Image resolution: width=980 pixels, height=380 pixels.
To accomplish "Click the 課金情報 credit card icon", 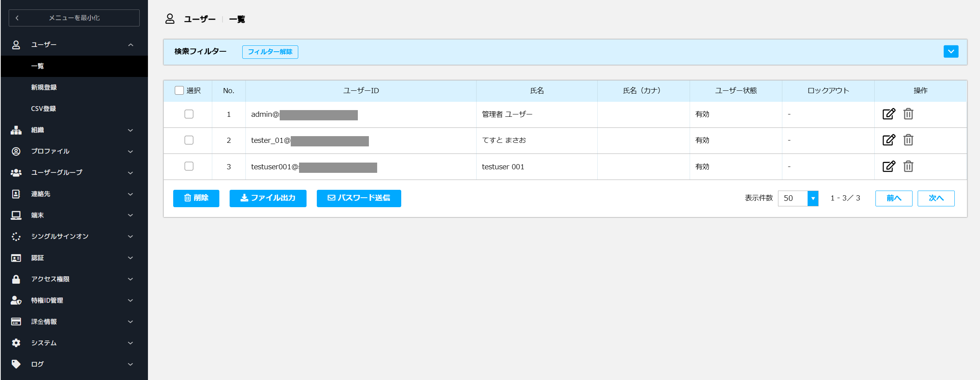I will [16, 322].
